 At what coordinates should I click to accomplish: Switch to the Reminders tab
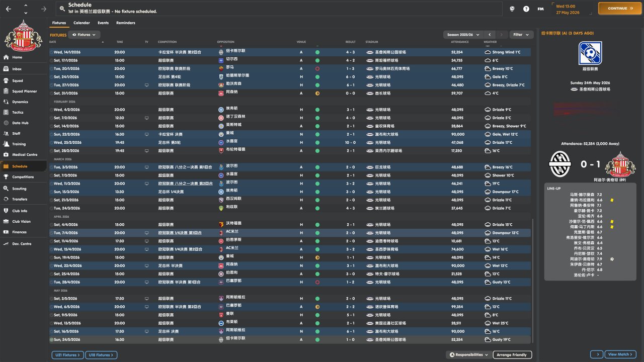tap(125, 23)
